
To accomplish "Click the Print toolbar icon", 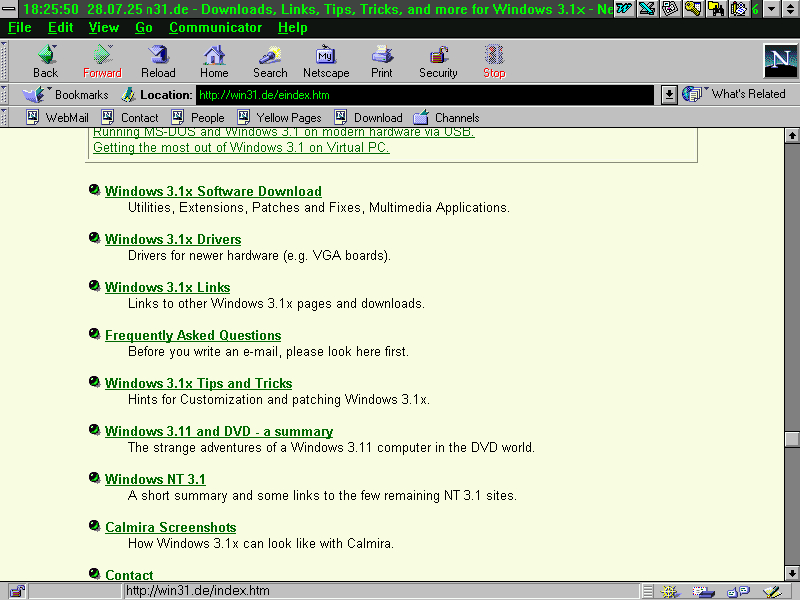I will tap(382, 60).
